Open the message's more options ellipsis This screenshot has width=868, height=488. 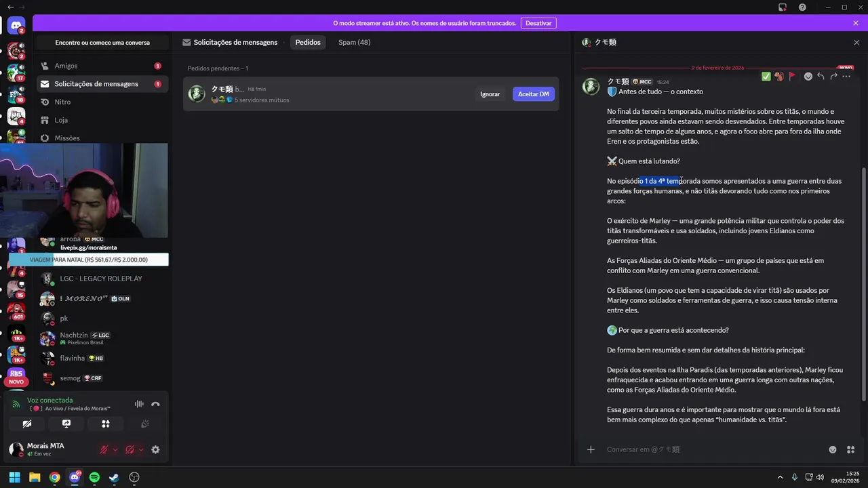click(846, 77)
